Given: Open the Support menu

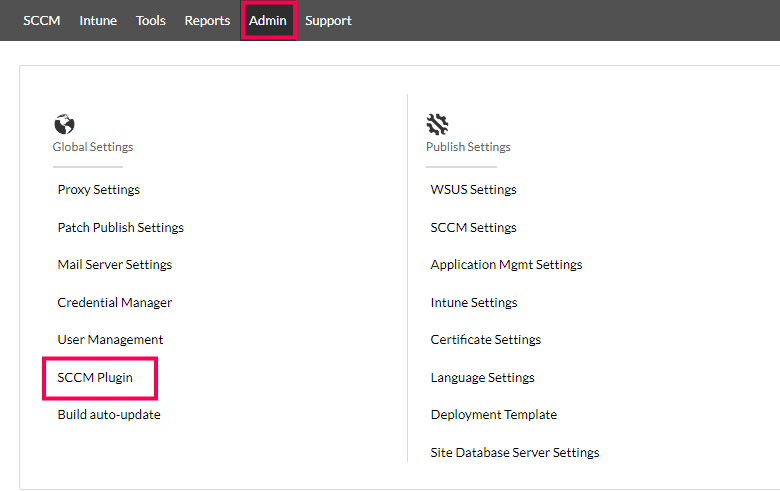Looking at the screenshot, I should click(328, 20).
